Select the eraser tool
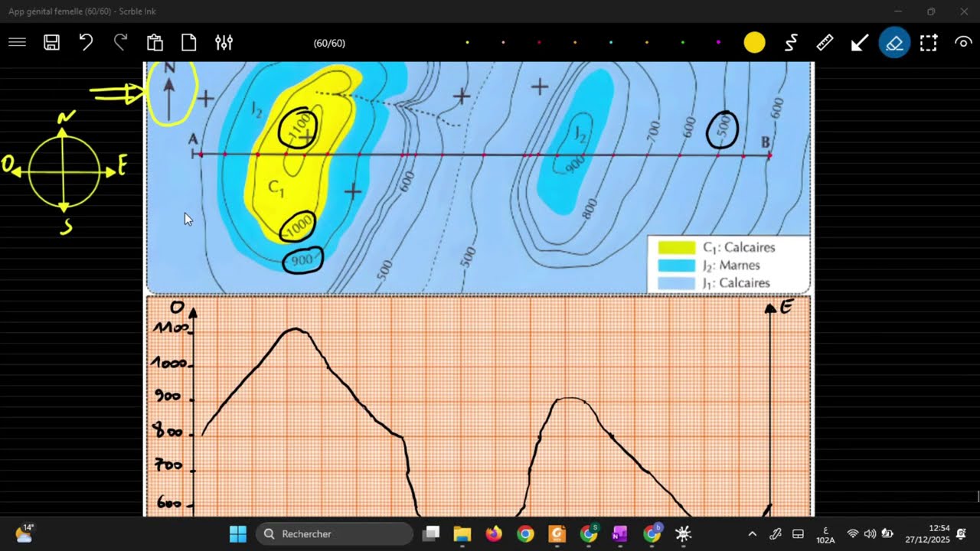This screenshot has height=551, width=980. coord(894,43)
